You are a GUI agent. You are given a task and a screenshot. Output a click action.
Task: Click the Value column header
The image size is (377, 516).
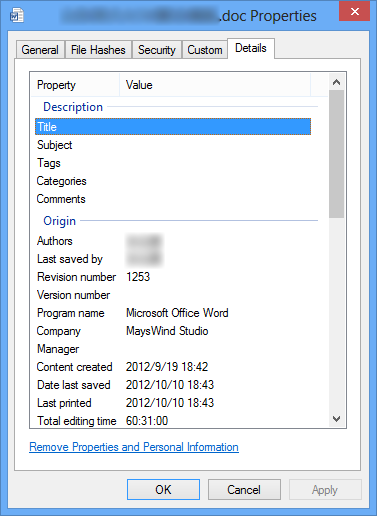[x=215, y=85]
